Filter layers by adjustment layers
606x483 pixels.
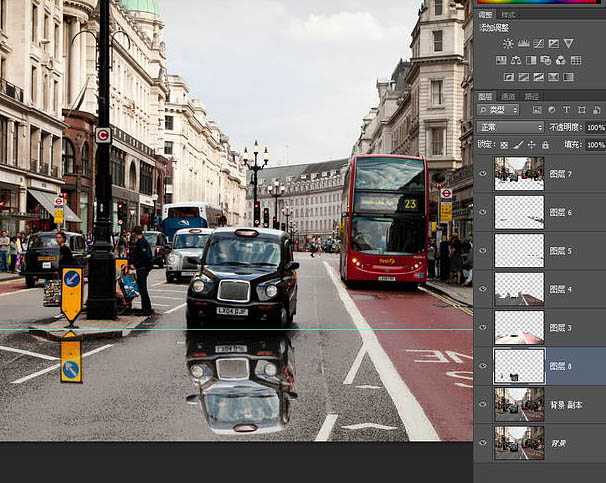point(552,110)
